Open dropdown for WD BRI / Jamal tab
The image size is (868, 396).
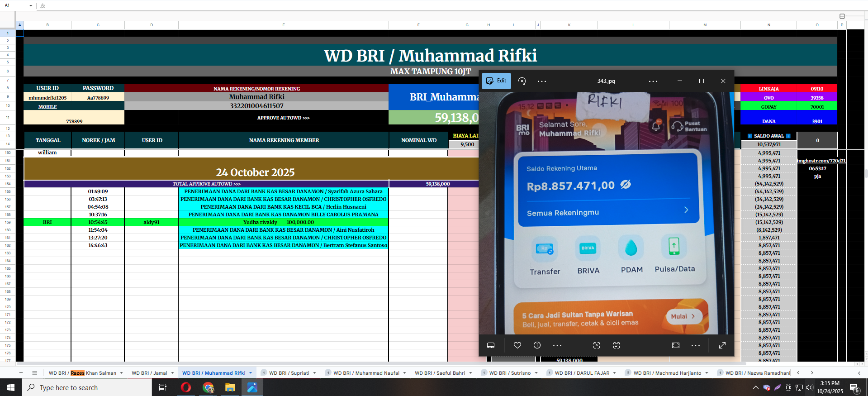tap(172, 373)
